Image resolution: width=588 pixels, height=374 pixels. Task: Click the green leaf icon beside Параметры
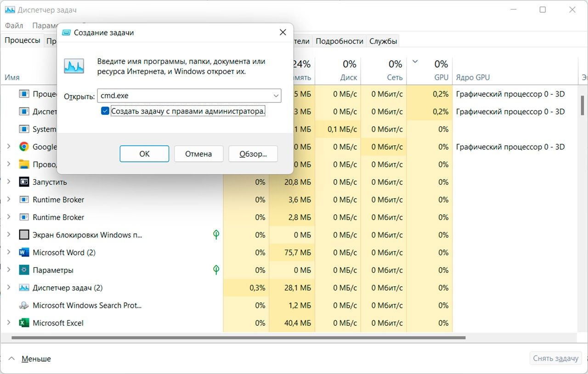[216, 270]
